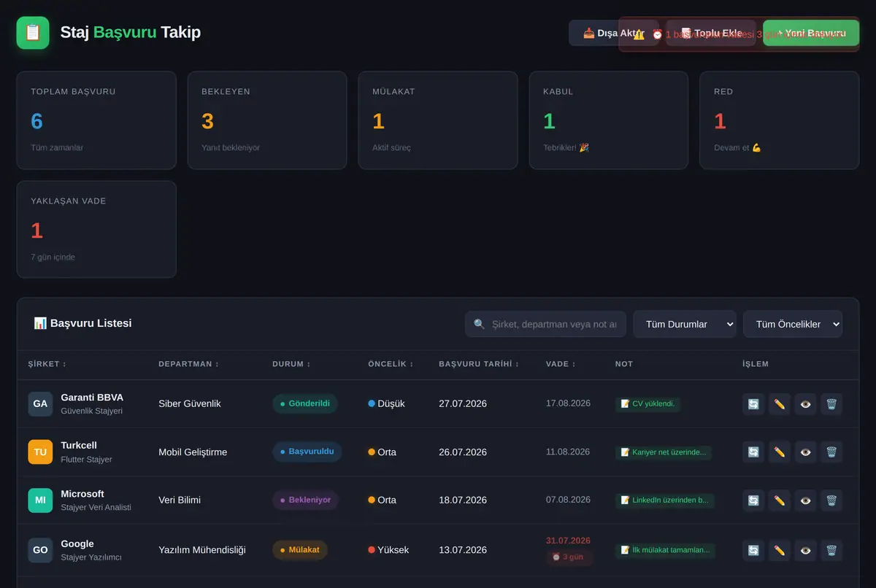
Task: Remove the Microsoft application via trash icon
Action: [x=831, y=500]
